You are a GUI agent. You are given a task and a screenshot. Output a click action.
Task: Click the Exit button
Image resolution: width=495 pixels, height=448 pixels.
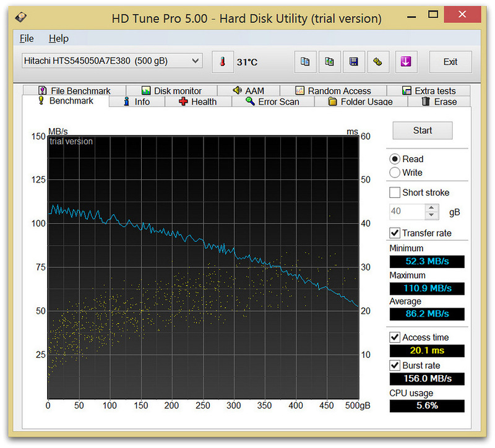(450, 61)
